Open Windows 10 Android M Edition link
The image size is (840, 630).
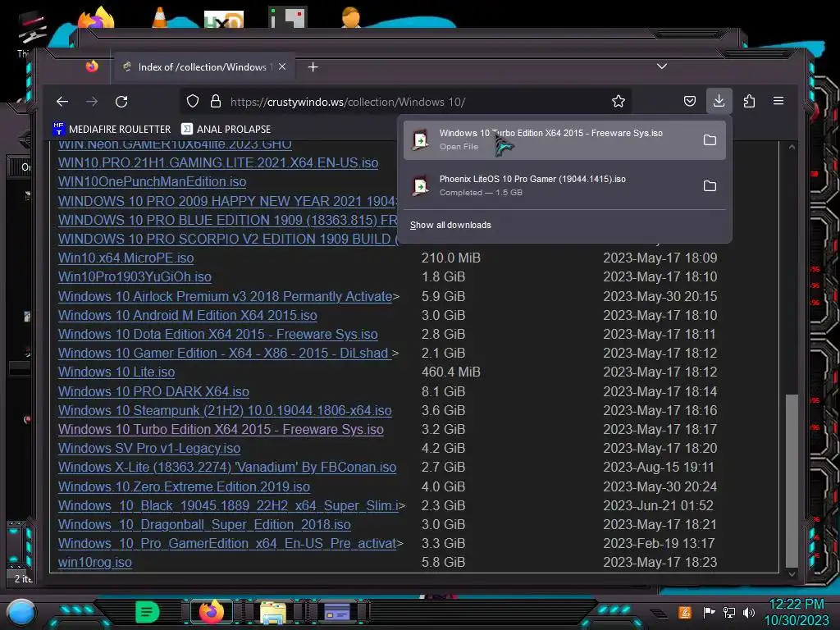tap(188, 315)
